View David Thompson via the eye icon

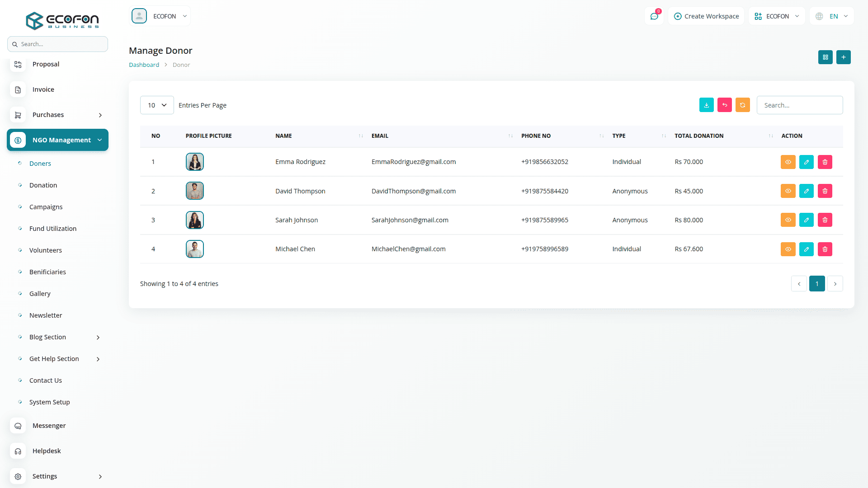(788, 191)
